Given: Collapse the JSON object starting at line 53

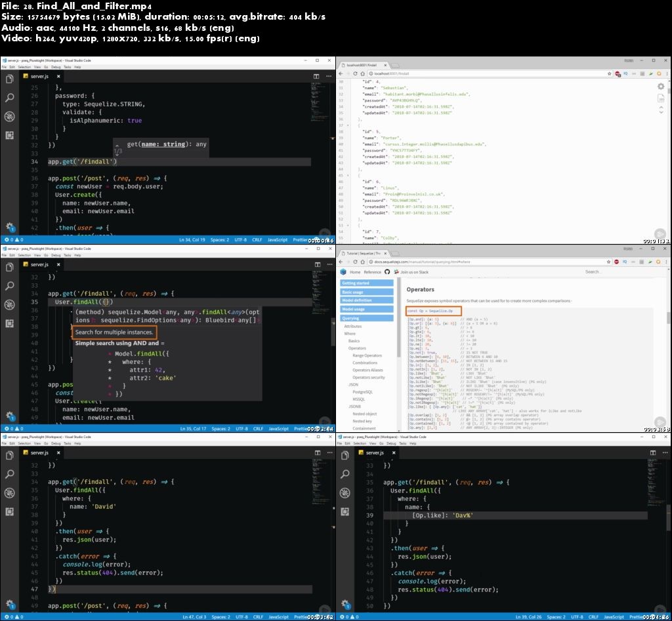Looking at the screenshot, I should 348,226.
